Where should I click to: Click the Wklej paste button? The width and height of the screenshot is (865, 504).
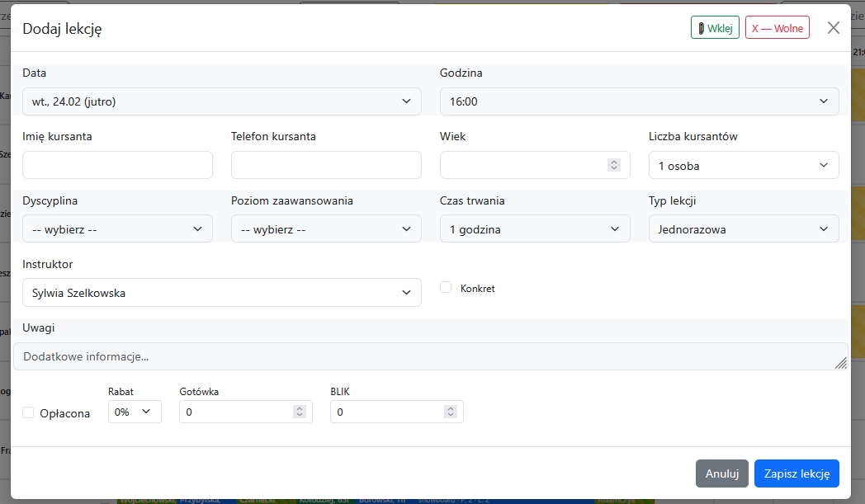pyautogui.click(x=715, y=28)
